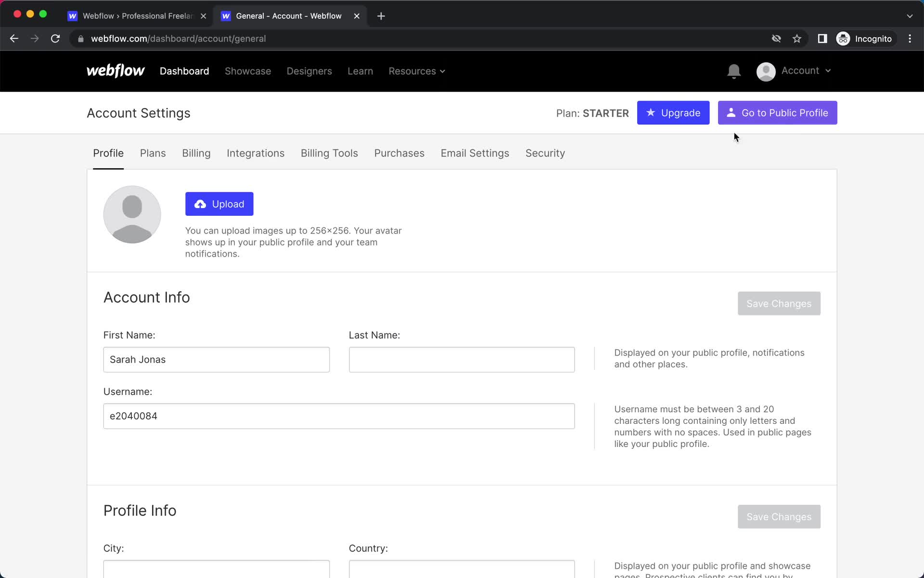This screenshot has height=578, width=924.
Task: Click the Incognito profile indicator
Action: pyautogui.click(x=864, y=39)
